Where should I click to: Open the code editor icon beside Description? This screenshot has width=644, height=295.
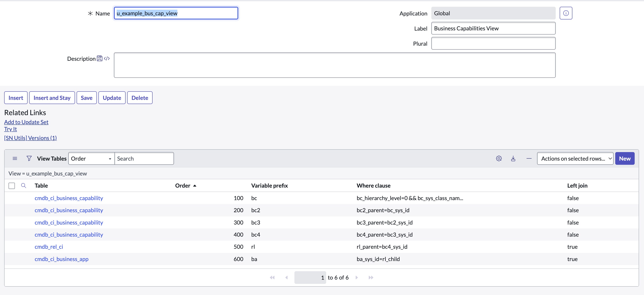pos(107,58)
